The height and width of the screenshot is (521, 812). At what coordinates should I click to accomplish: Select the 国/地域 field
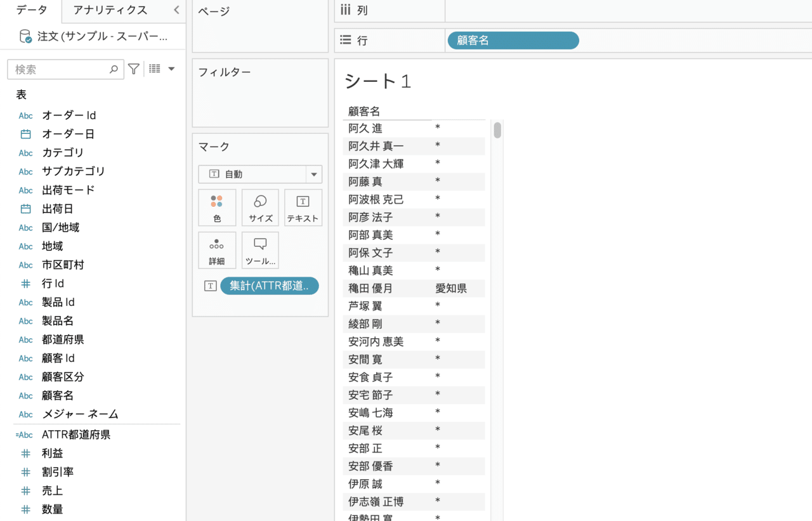coord(61,227)
